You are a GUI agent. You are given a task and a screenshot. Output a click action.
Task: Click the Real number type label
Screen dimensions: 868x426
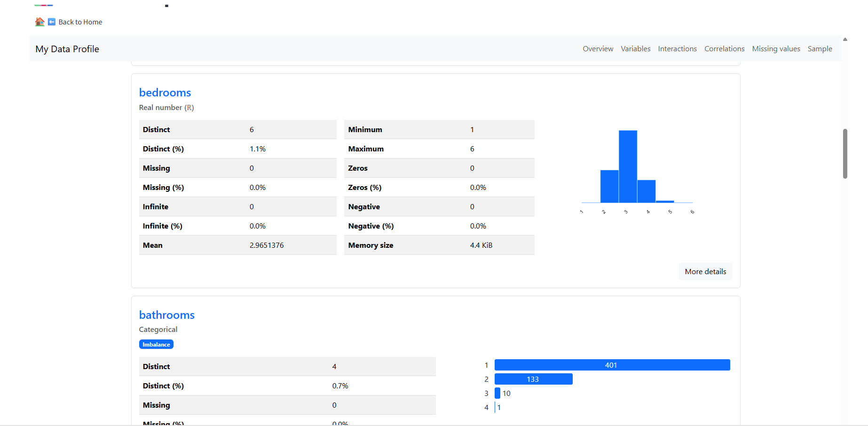(166, 108)
